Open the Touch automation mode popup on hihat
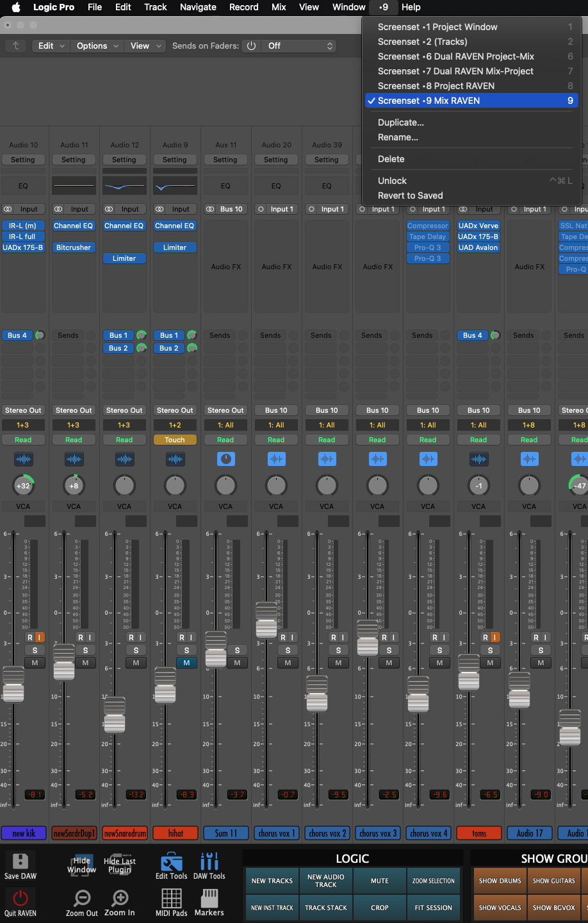 tap(175, 440)
